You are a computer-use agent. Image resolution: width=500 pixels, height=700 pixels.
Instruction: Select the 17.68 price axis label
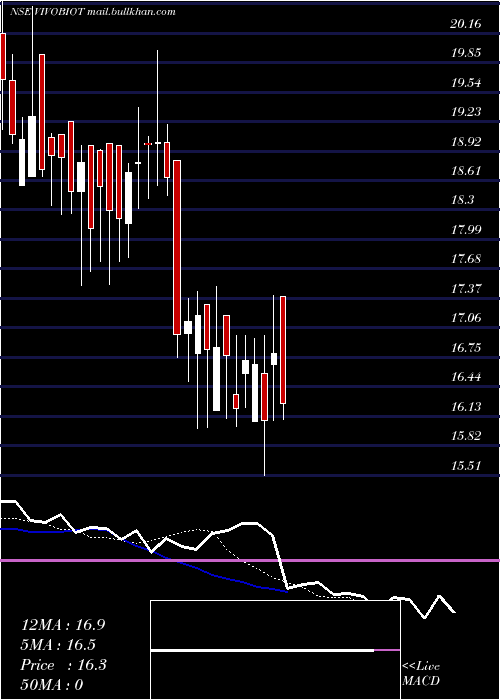pos(466,259)
